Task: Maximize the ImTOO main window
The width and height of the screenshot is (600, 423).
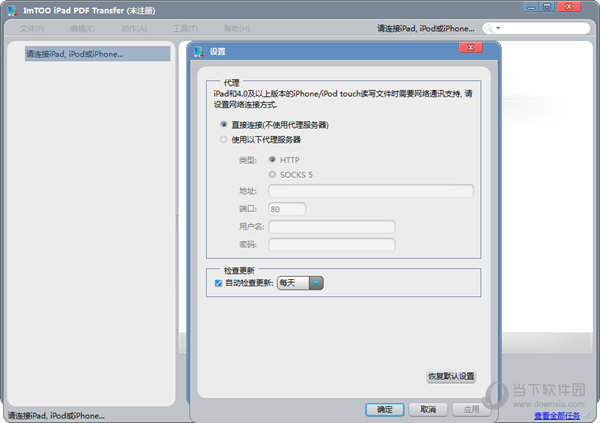Action: point(547,7)
